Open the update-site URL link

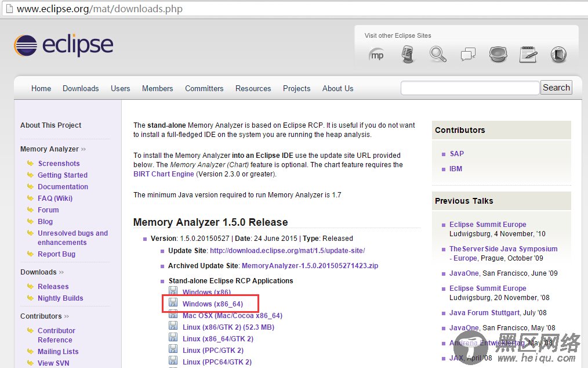tap(287, 251)
